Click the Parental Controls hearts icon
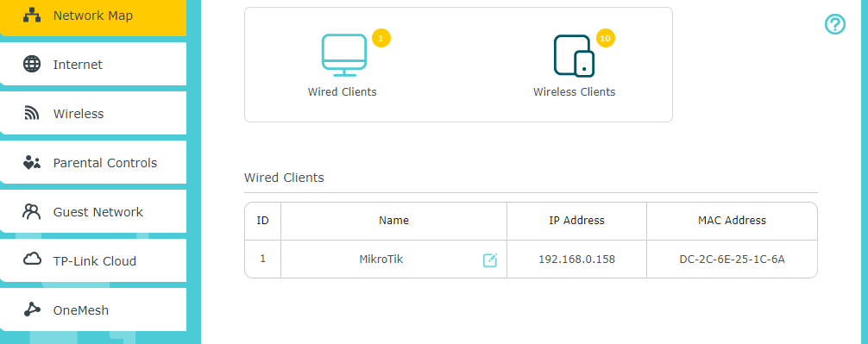The image size is (868, 344). [32, 163]
